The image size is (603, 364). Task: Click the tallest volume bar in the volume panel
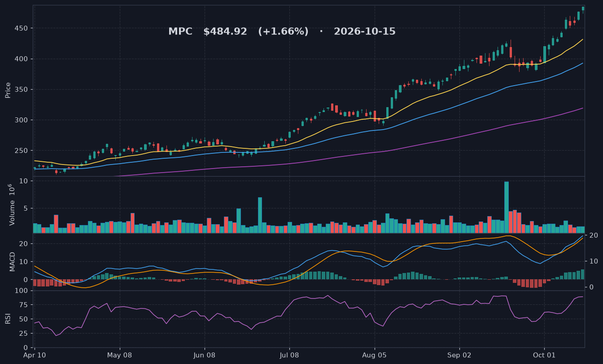[507, 207]
